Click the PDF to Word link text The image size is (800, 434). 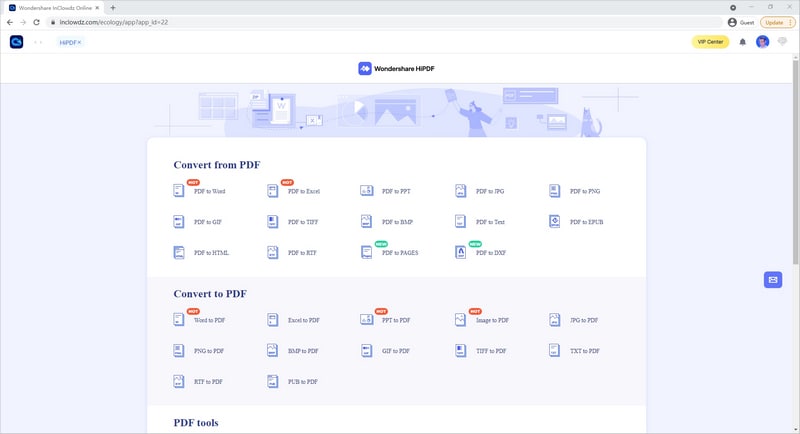[209, 191]
